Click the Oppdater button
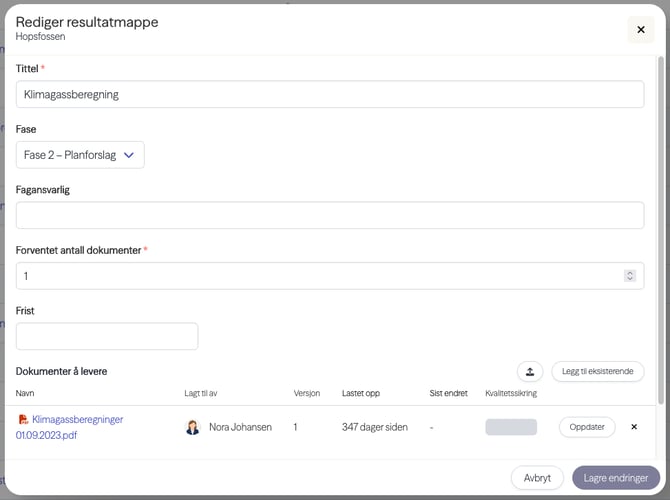The height and width of the screenshot is (500, 670). (x=587, y=427)
